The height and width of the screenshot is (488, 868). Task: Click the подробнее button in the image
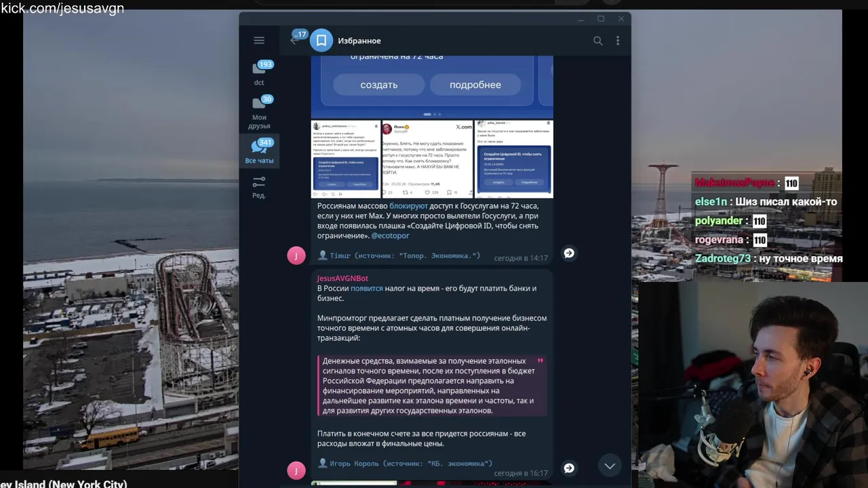point(475,85)
